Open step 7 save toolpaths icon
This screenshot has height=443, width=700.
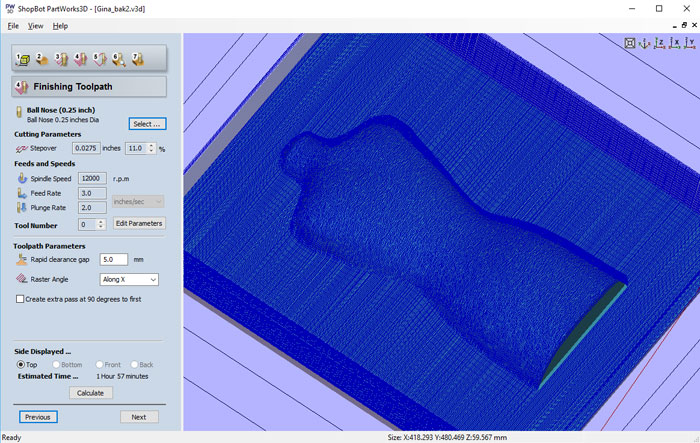138,59
